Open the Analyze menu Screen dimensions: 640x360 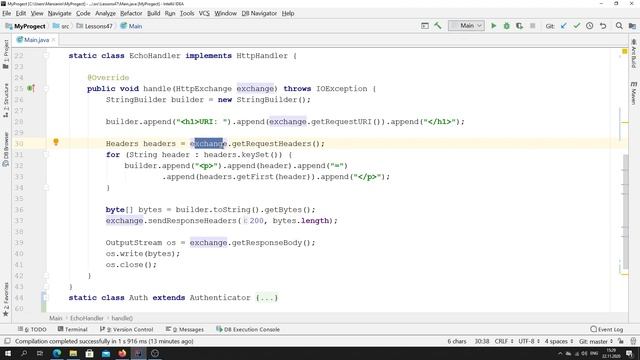[105, 13]
